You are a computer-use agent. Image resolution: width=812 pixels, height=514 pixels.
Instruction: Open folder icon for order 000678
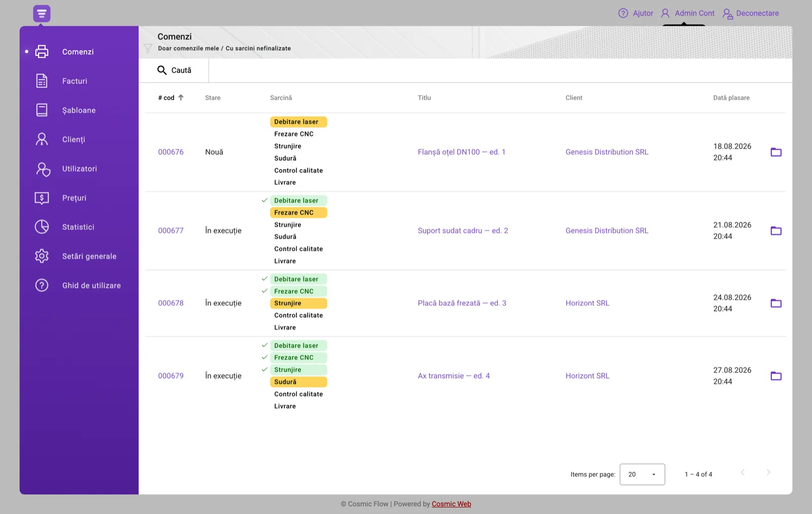[776, 303]
